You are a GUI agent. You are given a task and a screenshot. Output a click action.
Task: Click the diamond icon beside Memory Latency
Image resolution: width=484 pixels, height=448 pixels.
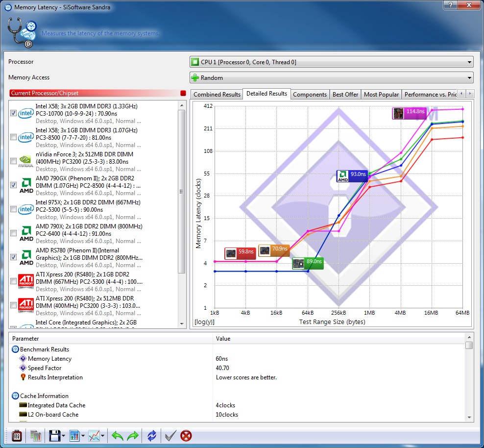click(x=23, y=358)
